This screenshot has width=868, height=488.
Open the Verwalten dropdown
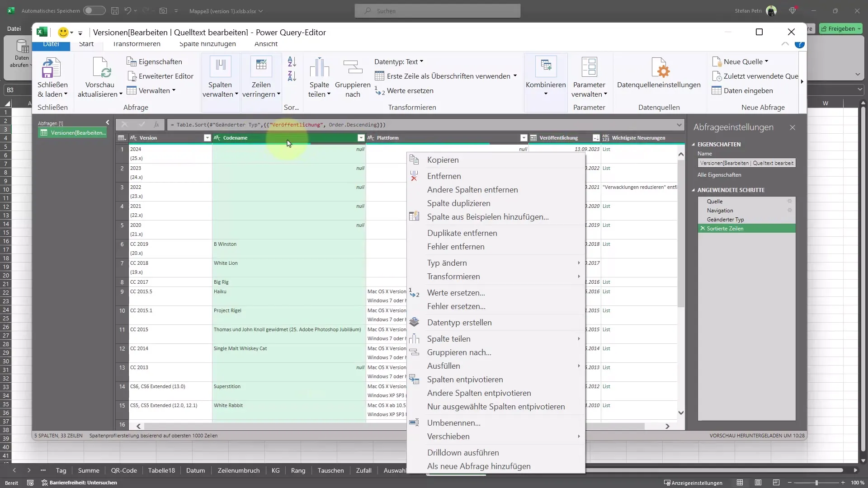coord(151,90)
